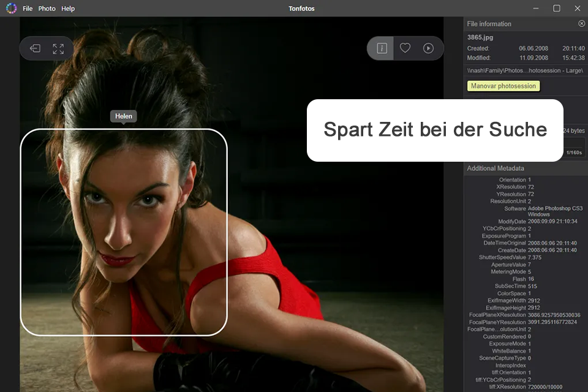Screen dimensions: 588x392
Task: Open the Photo menu
Action: [47, 8]
